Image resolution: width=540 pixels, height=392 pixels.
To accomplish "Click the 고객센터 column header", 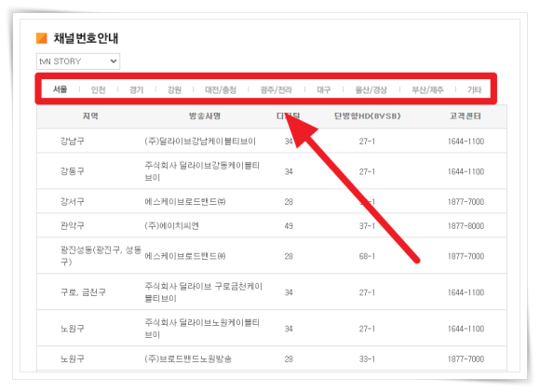I will point(466,116).
